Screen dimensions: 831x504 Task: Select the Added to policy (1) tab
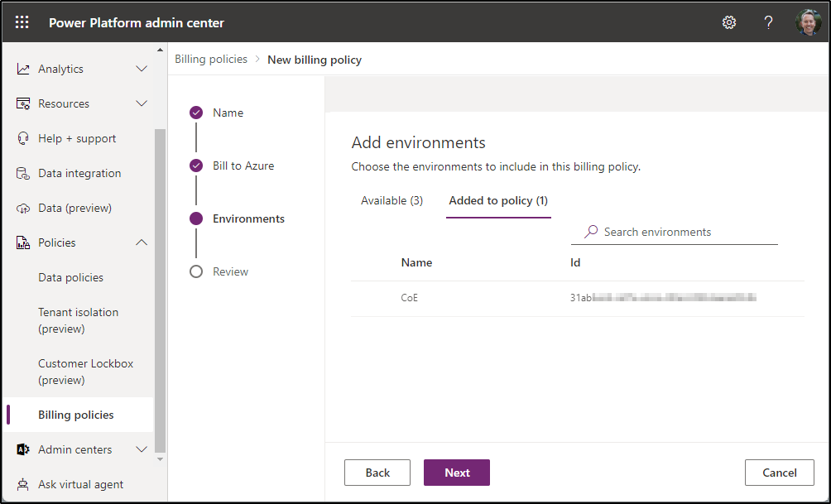pyautogui.click(x=498, y=200)
